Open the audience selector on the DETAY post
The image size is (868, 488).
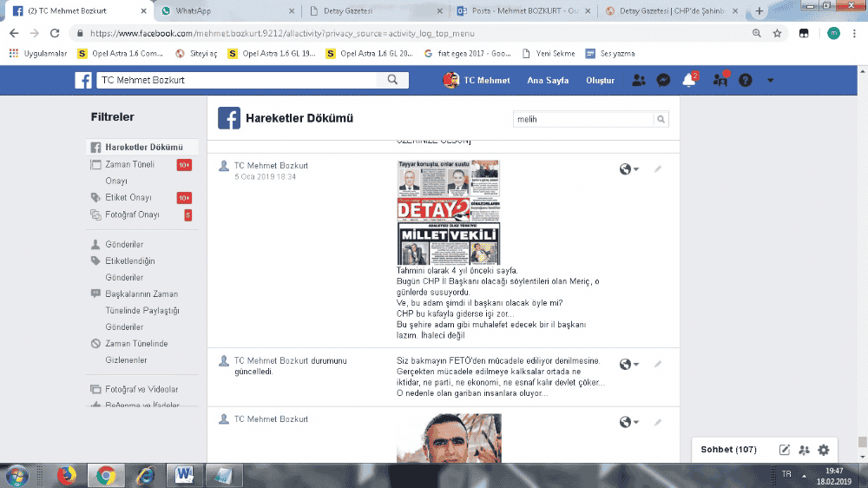[x=629, y=169]
